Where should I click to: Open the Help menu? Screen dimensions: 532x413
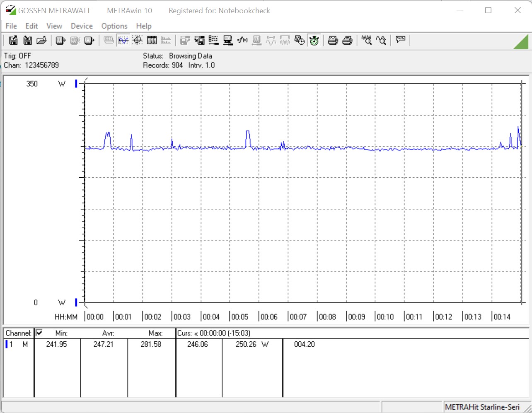(x=144, y=26)
